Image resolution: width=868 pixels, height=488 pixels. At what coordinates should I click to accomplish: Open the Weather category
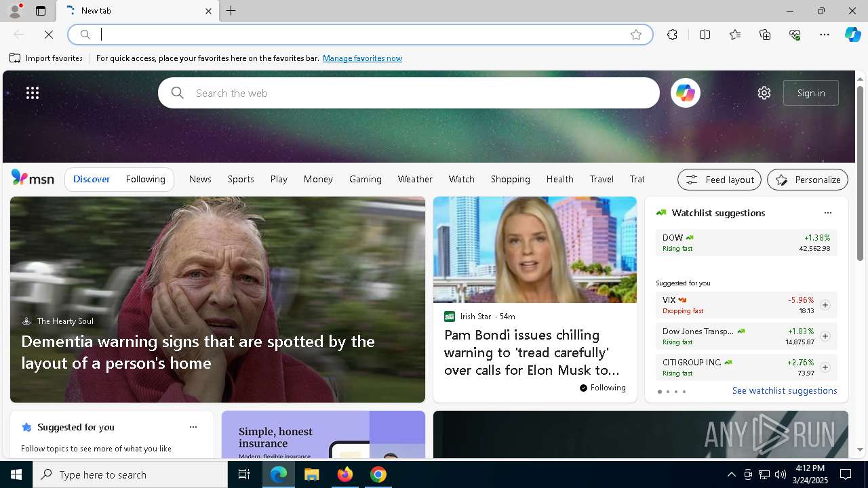coord(415,179)
